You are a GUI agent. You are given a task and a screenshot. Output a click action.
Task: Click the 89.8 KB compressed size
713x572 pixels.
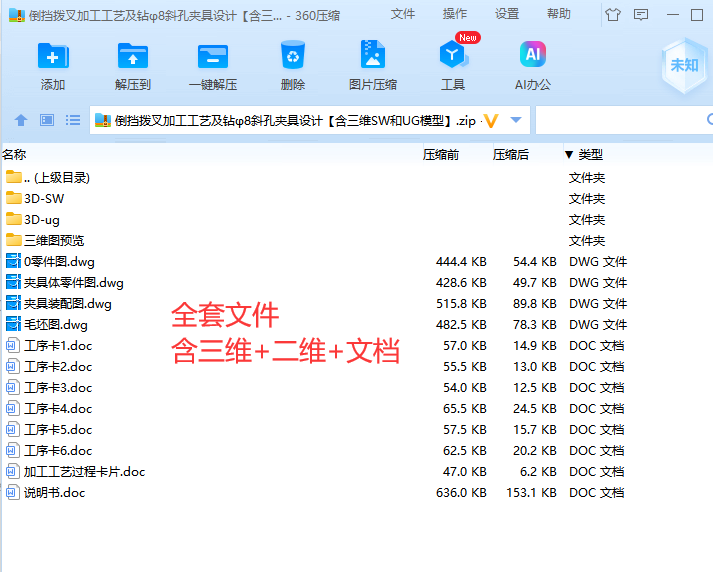(x=535, y=303)
